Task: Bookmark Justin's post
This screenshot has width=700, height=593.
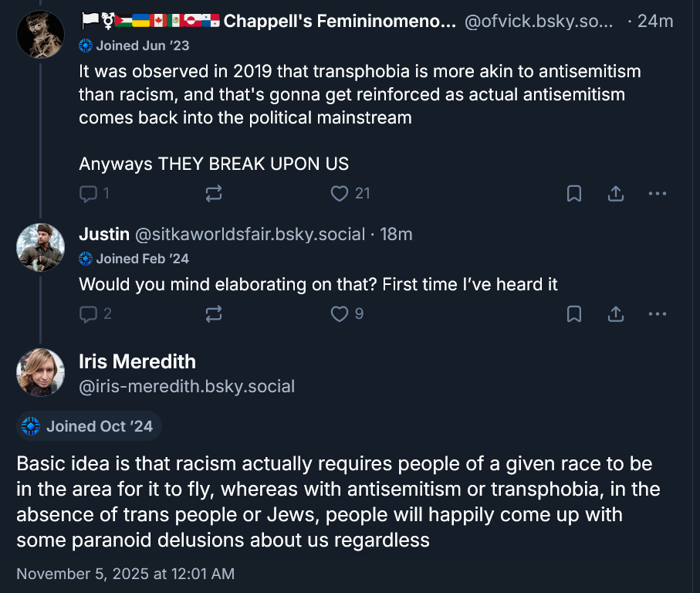Action: tap(574, 313)
